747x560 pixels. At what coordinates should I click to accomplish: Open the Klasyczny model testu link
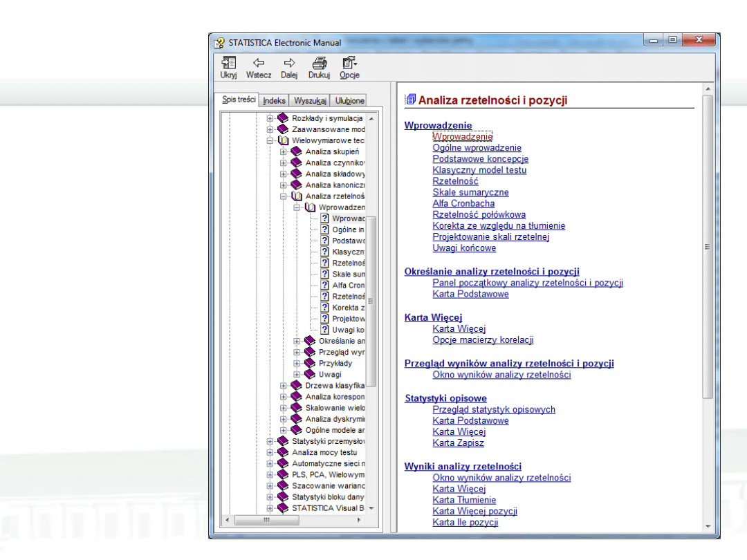pos(479,170)
